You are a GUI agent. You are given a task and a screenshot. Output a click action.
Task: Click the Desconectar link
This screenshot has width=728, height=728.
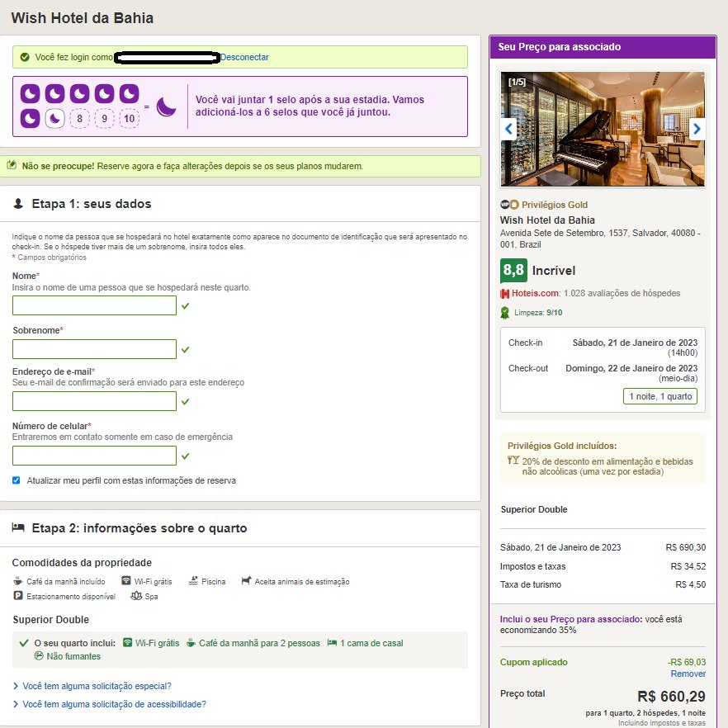coord(244,57)
